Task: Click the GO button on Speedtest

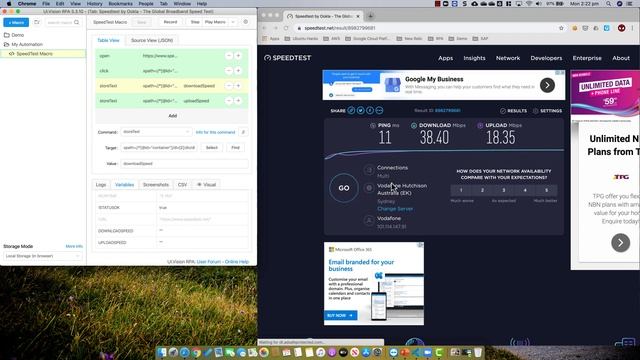Action: pos(344,188)
